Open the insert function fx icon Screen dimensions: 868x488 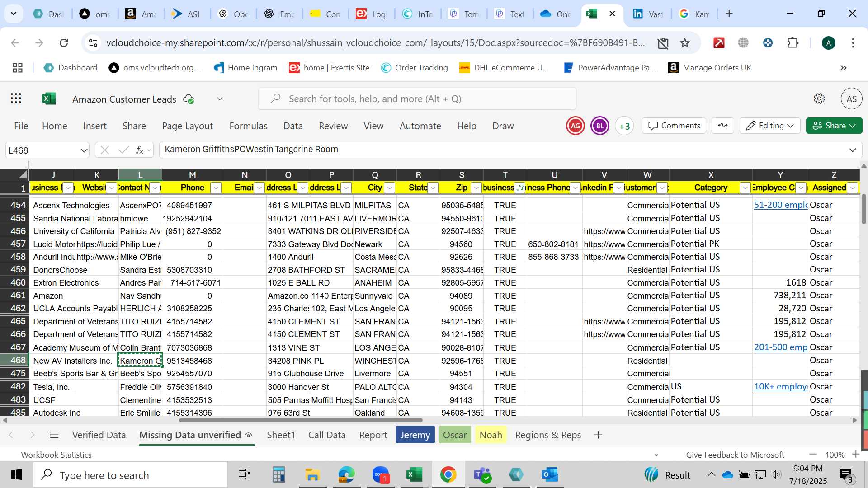(140, 150)
